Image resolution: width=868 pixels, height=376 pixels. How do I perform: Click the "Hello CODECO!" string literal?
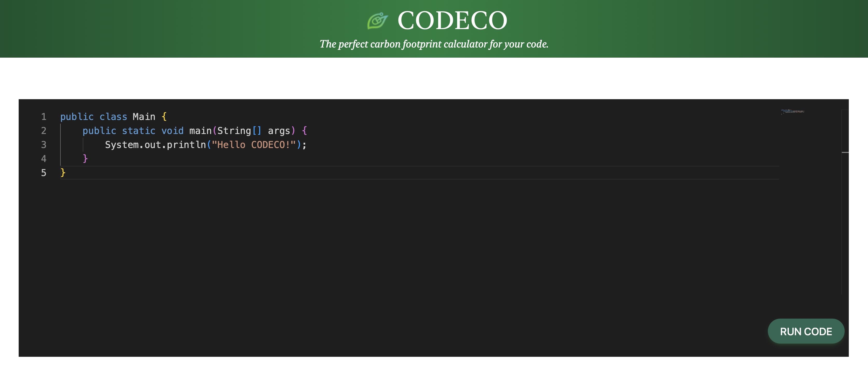click(x=254, y=145)
